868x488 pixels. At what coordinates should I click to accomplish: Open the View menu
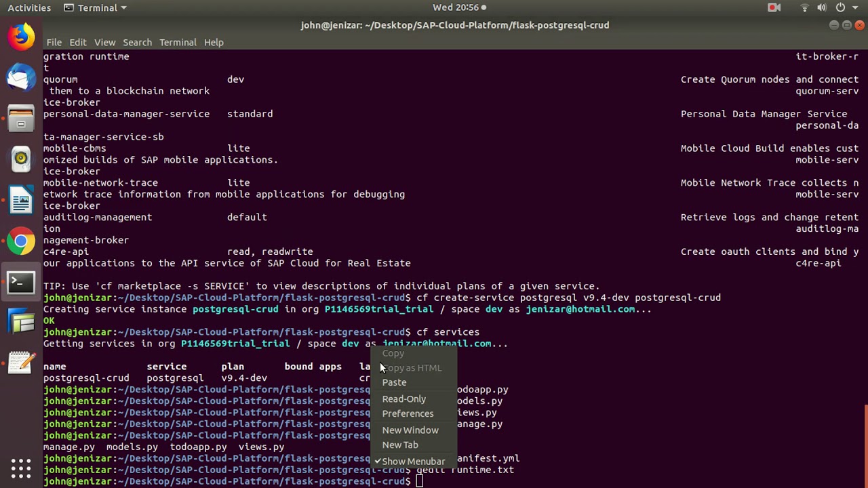104,42
